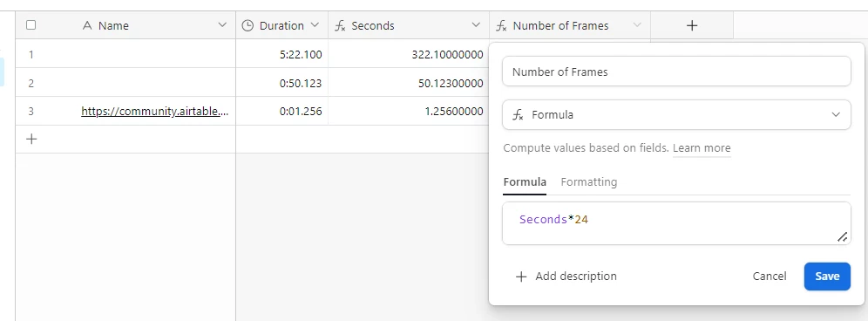Image resolution: width=868 pixels, height=321 pixels.
Task: Save the field configuration
Action: (827, 277)
